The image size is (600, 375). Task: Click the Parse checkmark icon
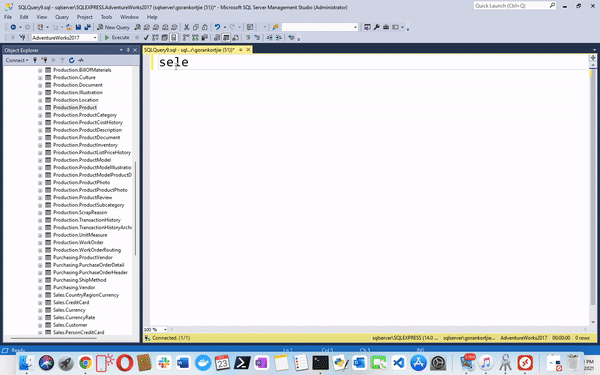point(146,38)
